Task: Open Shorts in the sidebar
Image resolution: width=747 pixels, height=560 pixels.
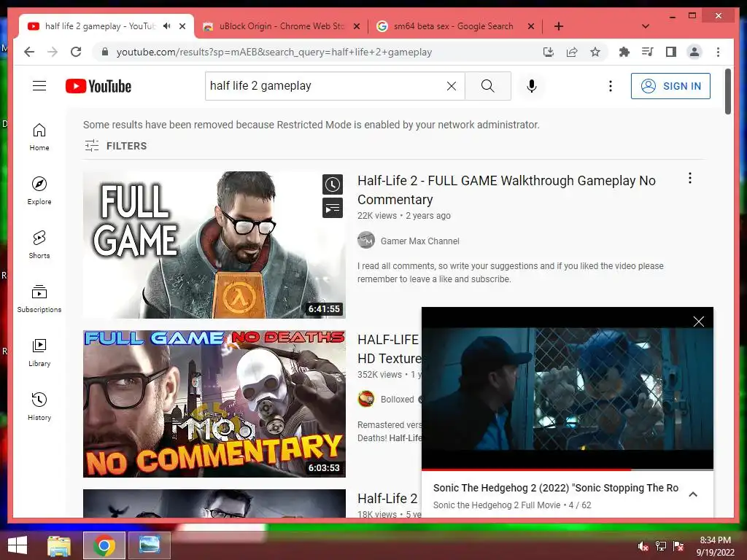Action: 39,244
